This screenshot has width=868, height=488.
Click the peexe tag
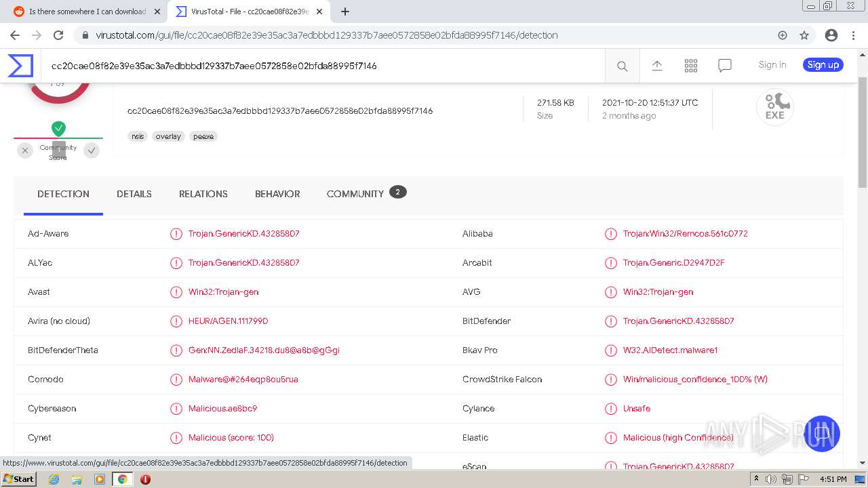tap(203, 136)
